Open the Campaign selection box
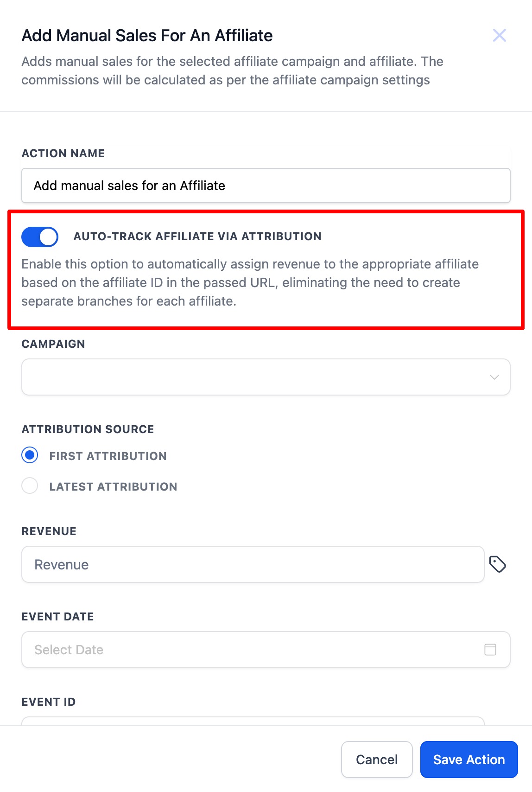Image resolution: width=532 pixels, height=792 pixels. 266,377
